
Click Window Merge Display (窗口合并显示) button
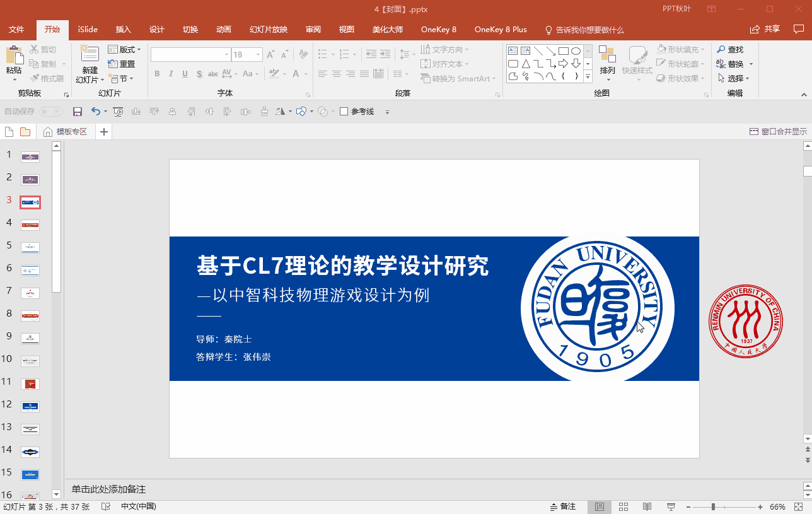(x=778, y=131)
